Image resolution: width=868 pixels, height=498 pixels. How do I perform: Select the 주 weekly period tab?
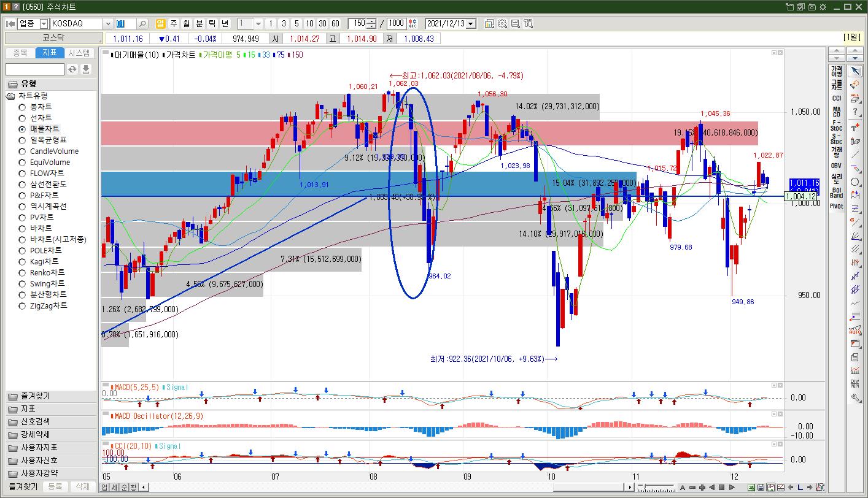point(174,24)
